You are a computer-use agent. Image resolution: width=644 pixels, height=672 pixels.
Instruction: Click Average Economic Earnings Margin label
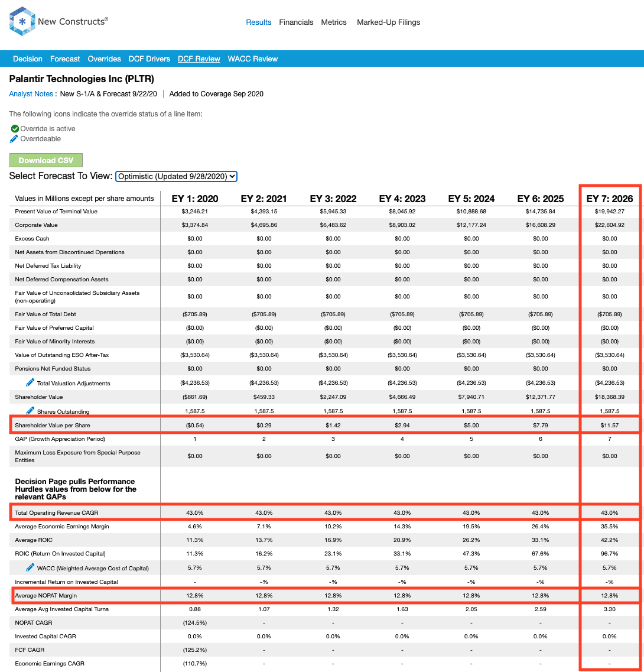pos(61,526)
